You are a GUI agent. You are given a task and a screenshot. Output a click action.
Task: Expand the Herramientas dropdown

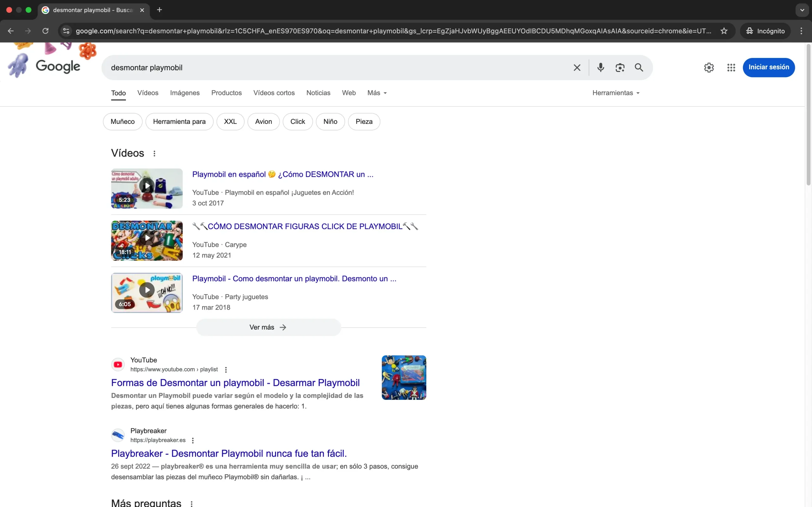pyautogui.click(x=615, y=93)
